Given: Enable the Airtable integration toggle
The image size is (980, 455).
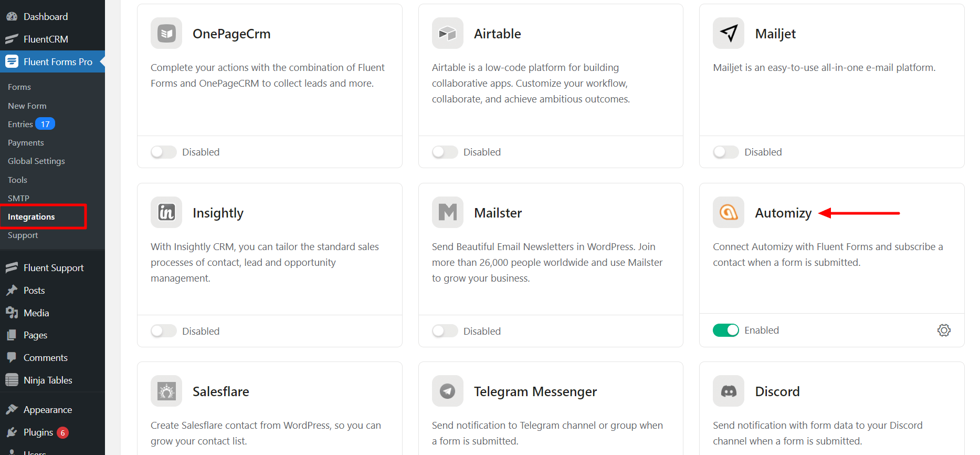Looking at the screenshot, I should 445,152.
